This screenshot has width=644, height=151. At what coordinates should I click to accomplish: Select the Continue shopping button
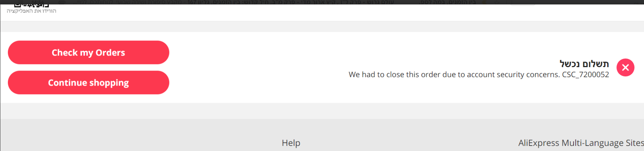(88, 83)
